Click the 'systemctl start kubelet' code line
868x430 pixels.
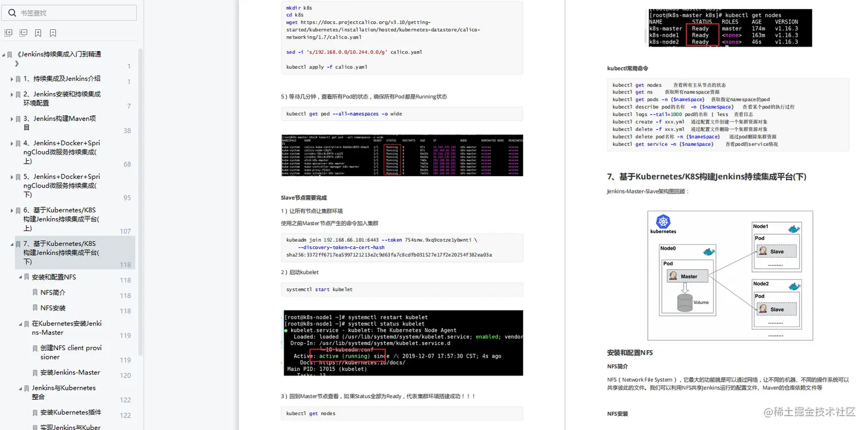pyautogui.click(x=319, y=289)
